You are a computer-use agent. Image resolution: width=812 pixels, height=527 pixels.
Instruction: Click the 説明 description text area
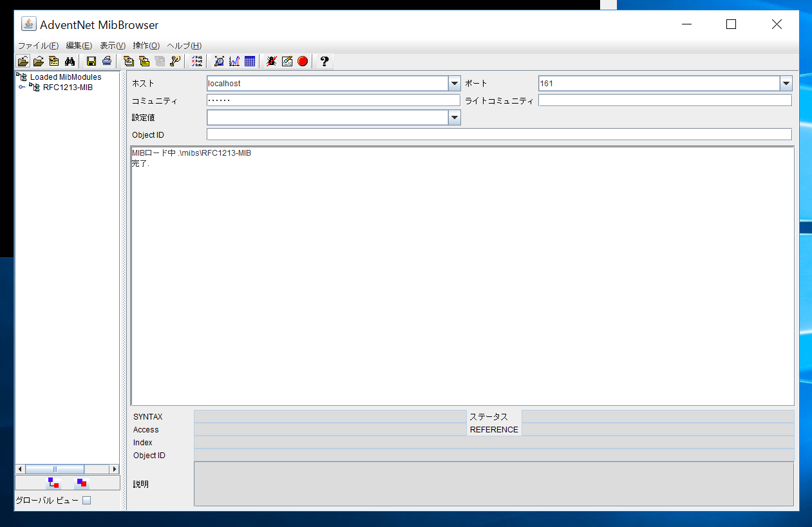click(494, 484)
